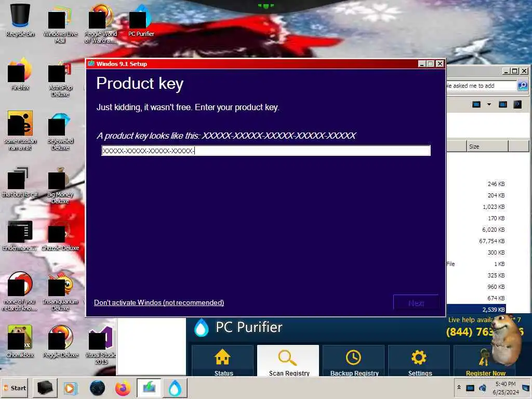Select the 246 KB file row
This screenshot has height=399, width=532.
click(x=476, y=184)
